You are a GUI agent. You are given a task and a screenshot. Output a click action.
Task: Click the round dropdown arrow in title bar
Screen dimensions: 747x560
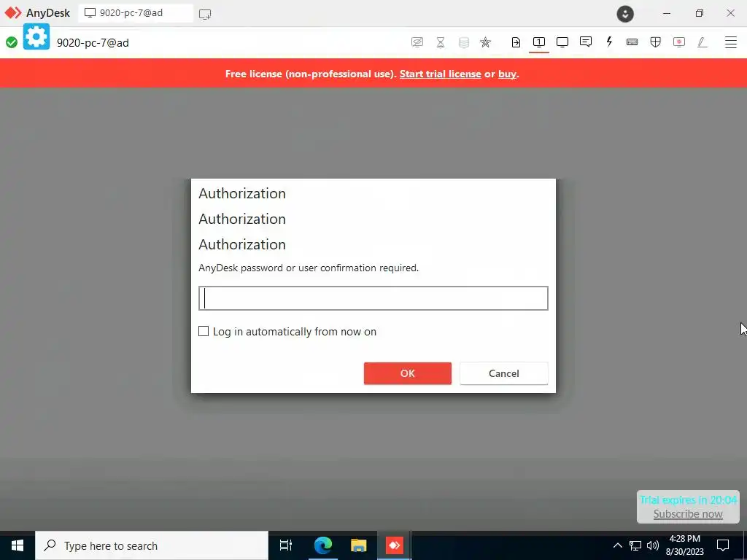pos(625,13)
